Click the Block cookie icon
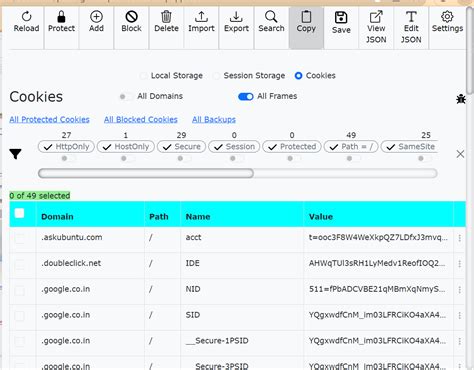The image size is (474, 370). pos(131,16)
